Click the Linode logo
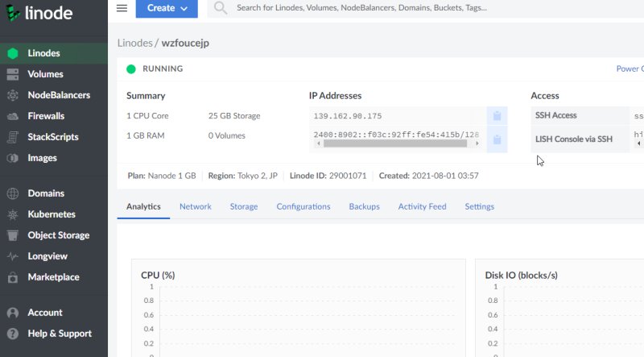This screenshot has width=644, height=357. [x=39, y=13]
